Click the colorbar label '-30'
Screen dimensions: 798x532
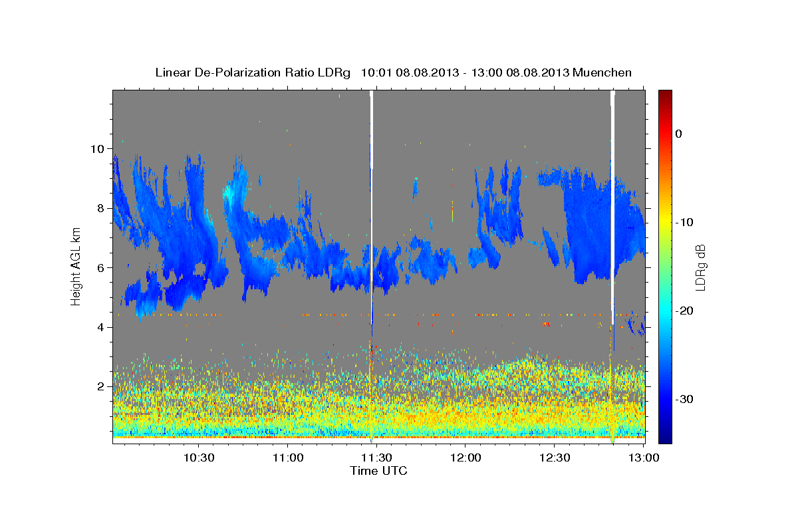[x=685, y=399]
